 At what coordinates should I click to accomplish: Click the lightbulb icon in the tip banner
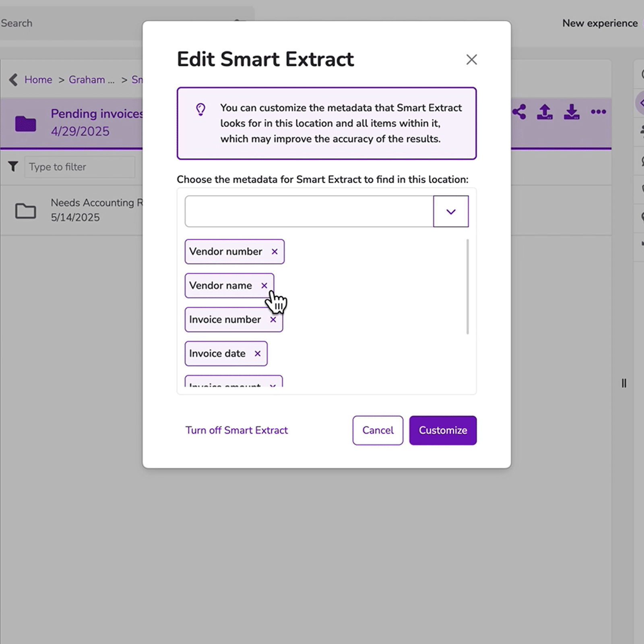click(201, 109)
